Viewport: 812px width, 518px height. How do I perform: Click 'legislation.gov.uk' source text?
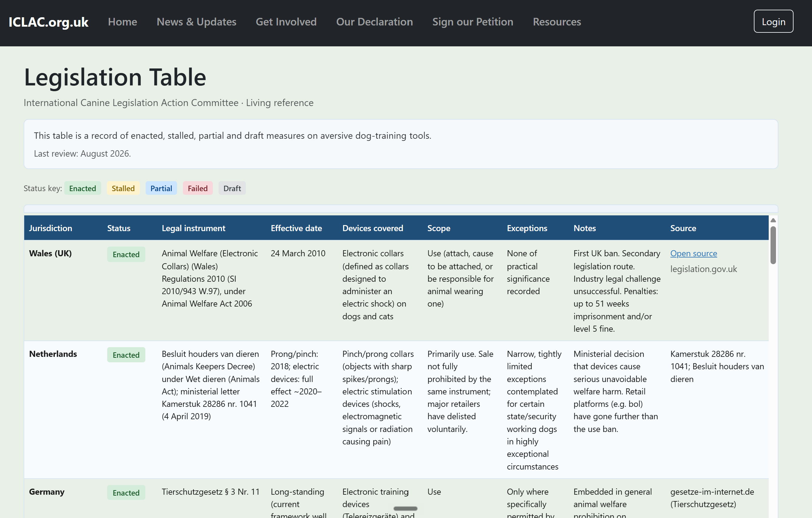(703, 269)
